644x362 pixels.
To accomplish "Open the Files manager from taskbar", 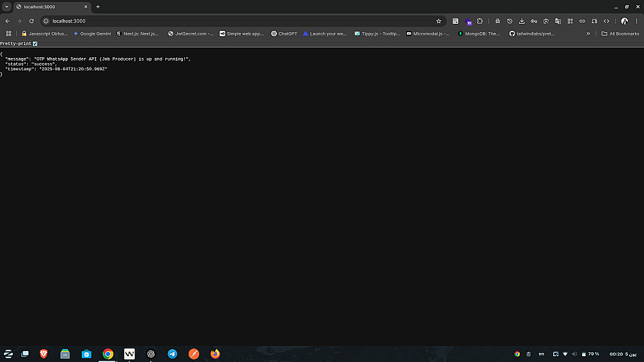I will tap(65, 354).
